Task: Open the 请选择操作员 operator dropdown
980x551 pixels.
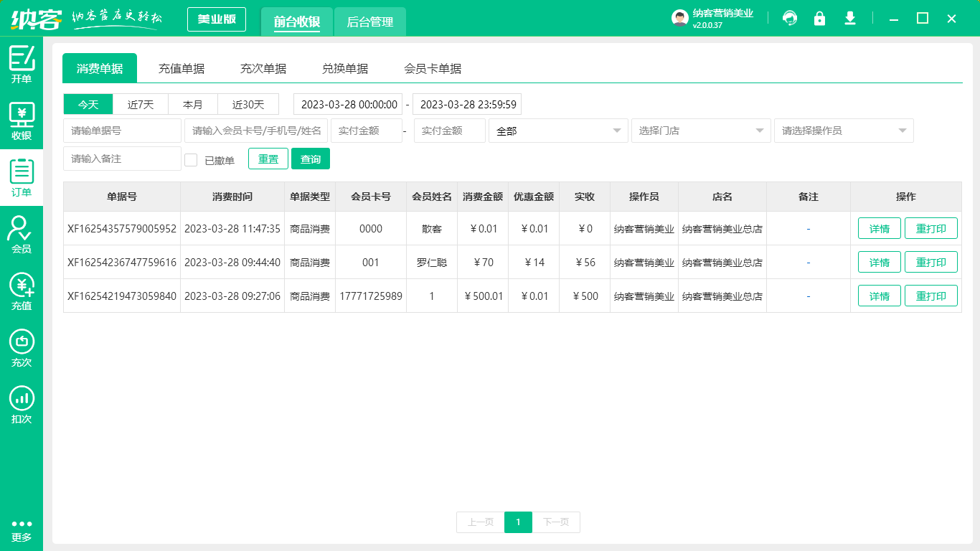Action: click(844, 131)
